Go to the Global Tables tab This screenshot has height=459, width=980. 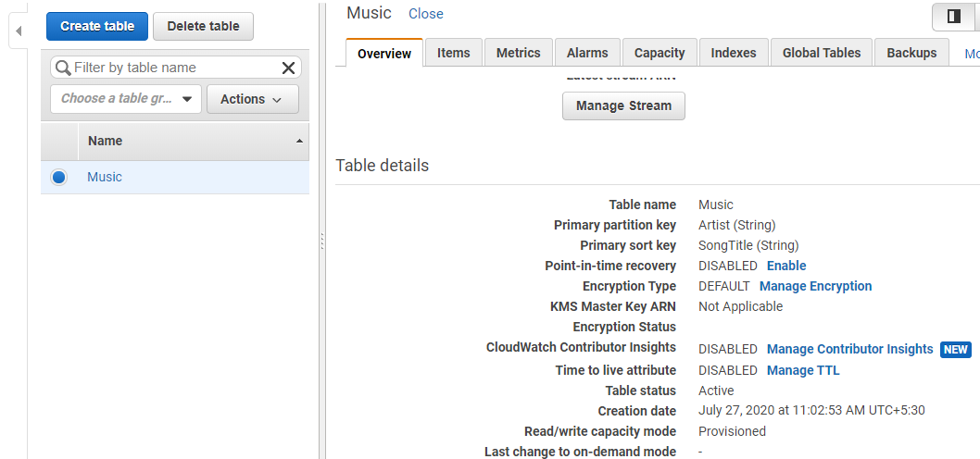[x=822, y=53]
